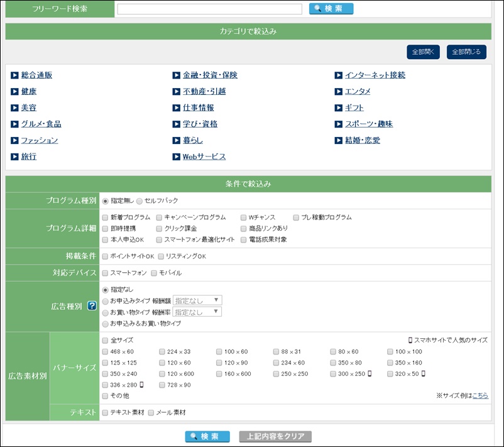
Task: Click the 全部閉じる button
Action: point(466,52)
